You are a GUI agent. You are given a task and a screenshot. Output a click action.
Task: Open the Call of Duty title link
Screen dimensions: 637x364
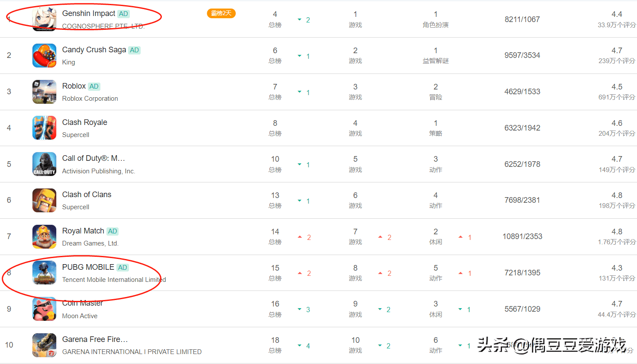93,158
